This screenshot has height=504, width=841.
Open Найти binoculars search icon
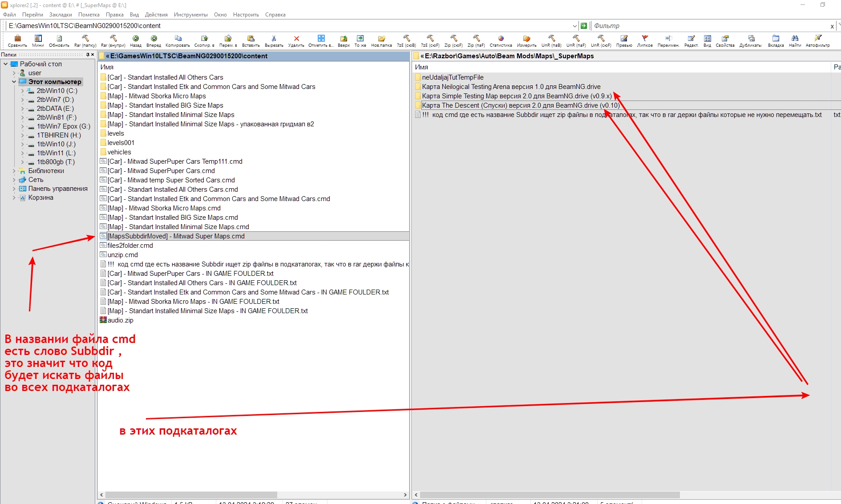[795, 40]
